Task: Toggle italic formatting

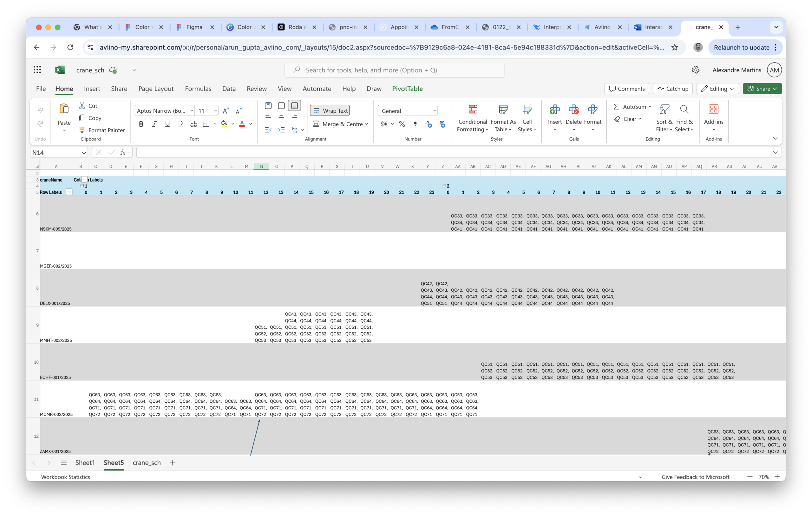Action: pos(154,124)
